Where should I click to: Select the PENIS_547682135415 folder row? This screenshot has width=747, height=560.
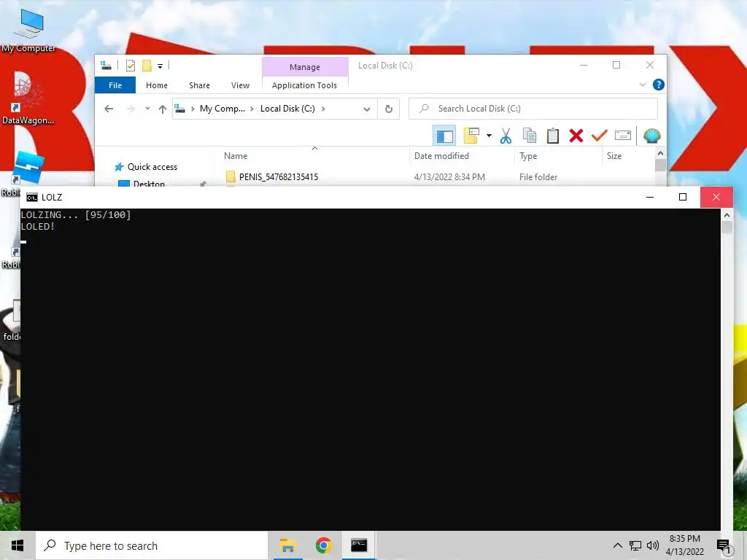tap(437, 177)
